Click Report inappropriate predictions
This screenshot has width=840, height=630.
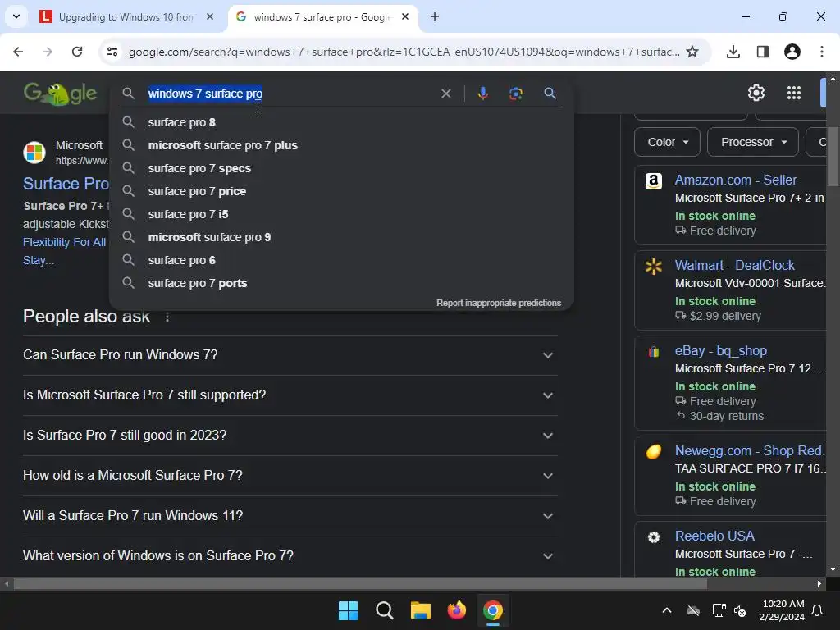coord(499,304)
